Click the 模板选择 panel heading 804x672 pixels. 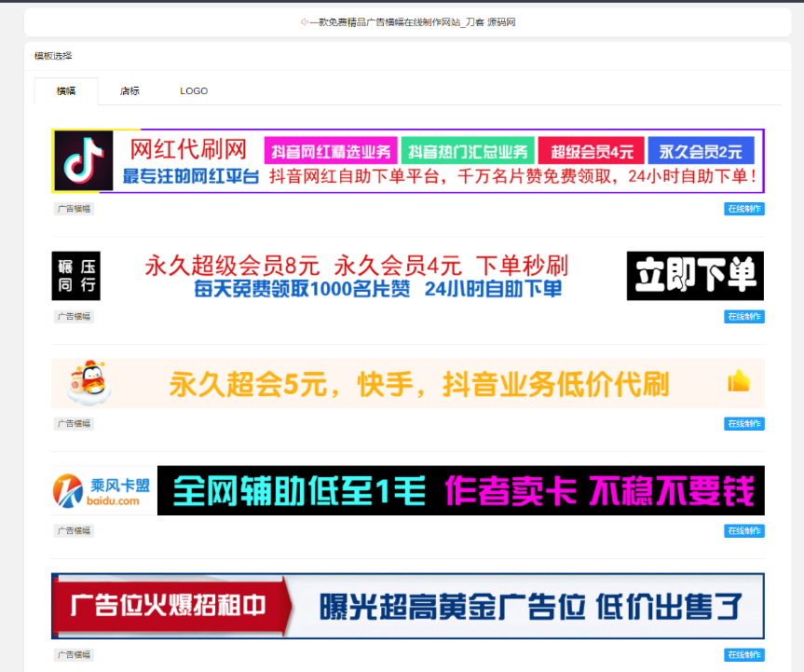[53, 56]
